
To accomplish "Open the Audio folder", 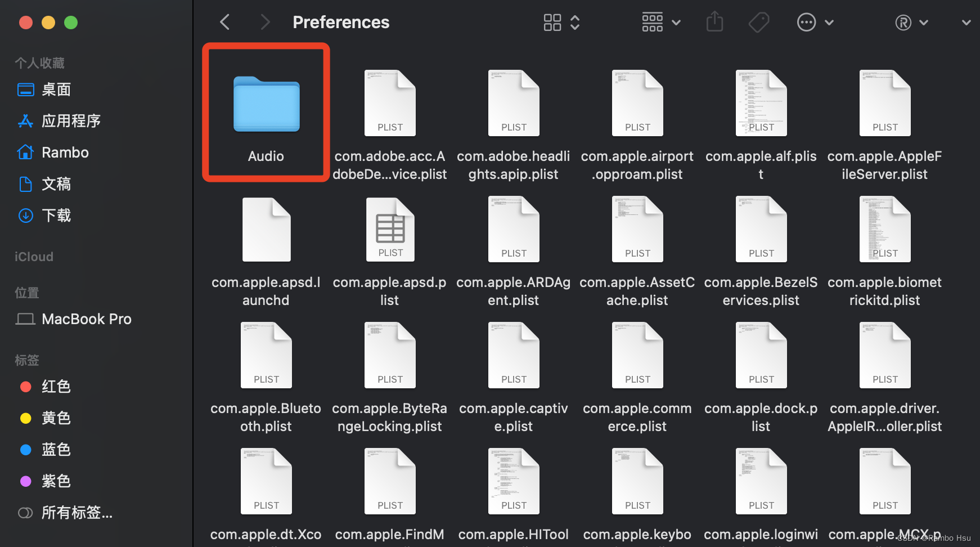I will (x=266, y=105).
